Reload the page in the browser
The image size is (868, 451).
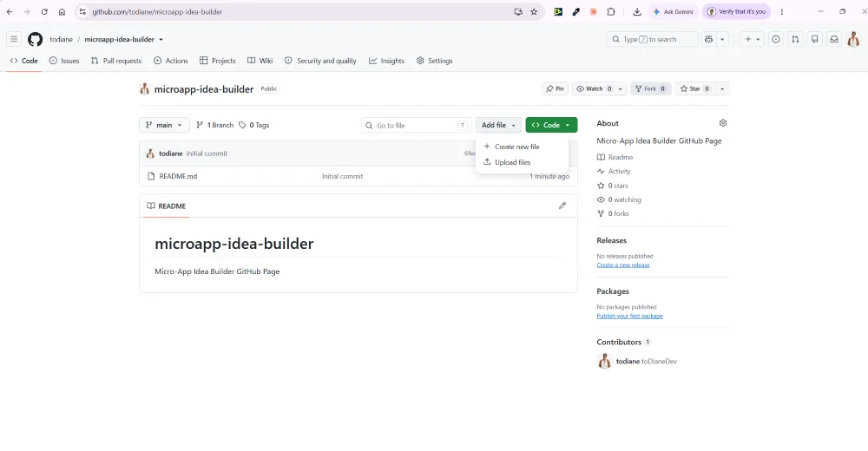[x=44, y=11]
